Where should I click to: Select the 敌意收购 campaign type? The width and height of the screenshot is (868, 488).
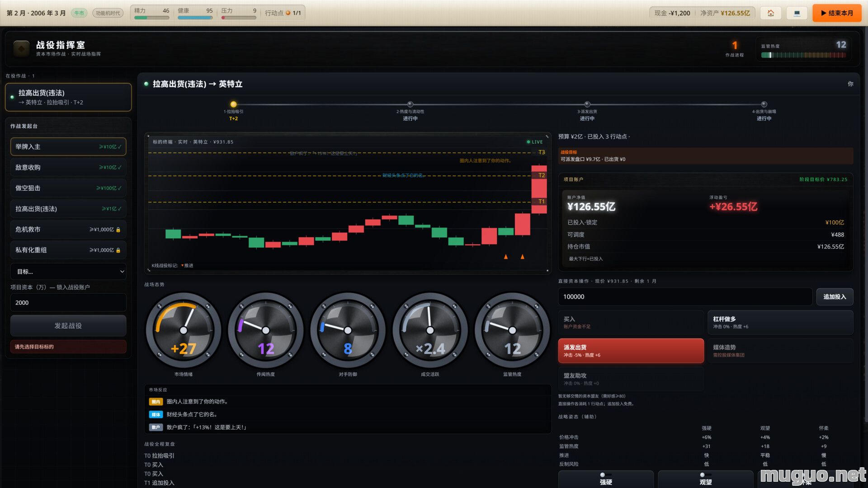68,168
